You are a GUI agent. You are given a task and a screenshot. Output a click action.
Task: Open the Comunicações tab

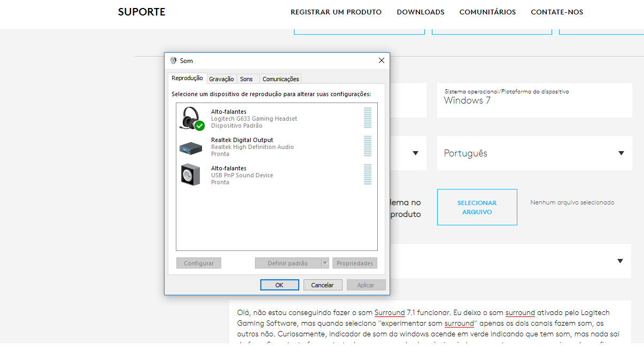281,79
